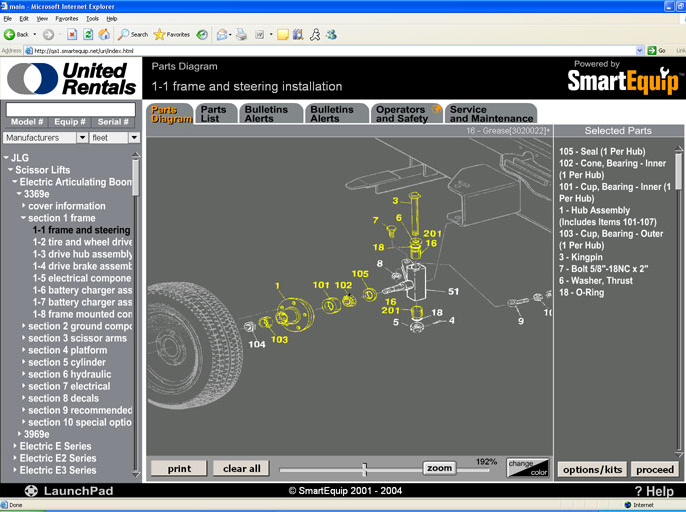Click change color swatch button
The width and height of the screenshot is (686, 512).
coord(528,468)
